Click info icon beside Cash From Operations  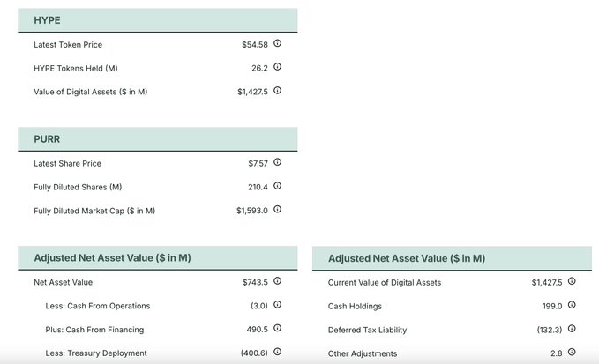pyautogui.click(x=277, y=305)
